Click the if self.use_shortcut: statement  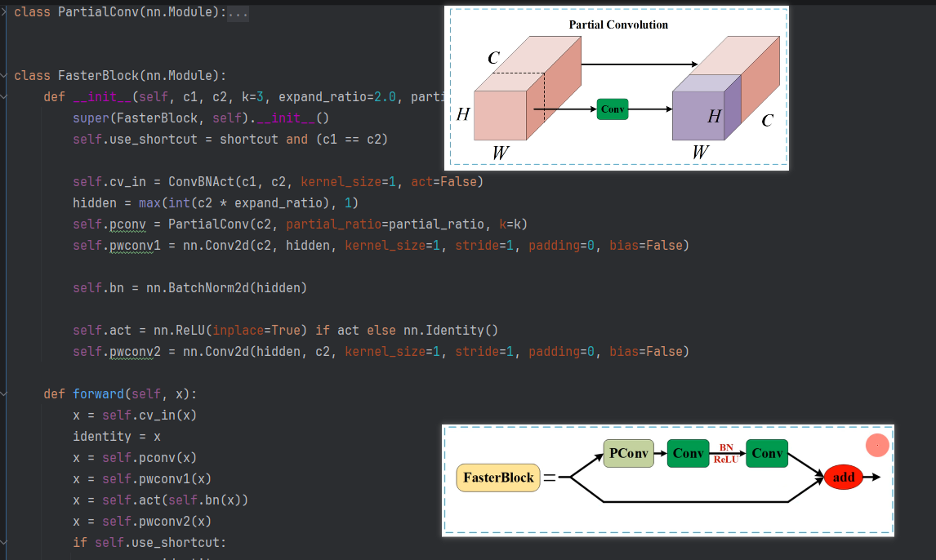149,543
